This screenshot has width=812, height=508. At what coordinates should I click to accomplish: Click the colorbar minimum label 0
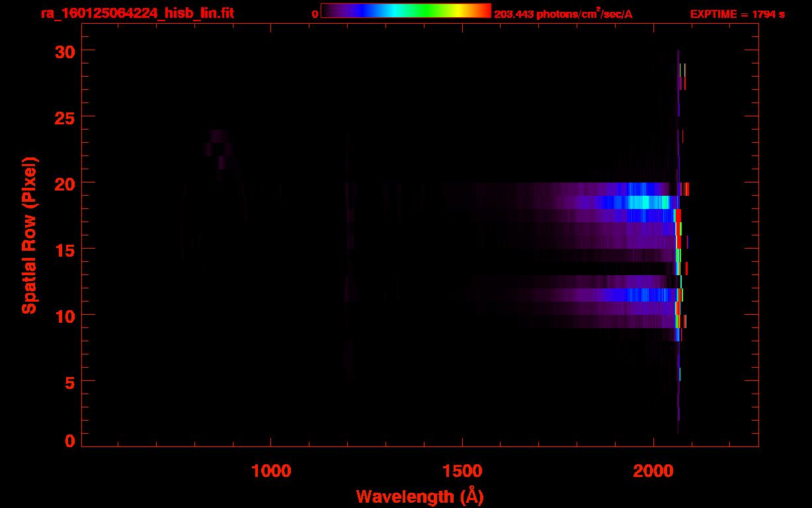315,14
